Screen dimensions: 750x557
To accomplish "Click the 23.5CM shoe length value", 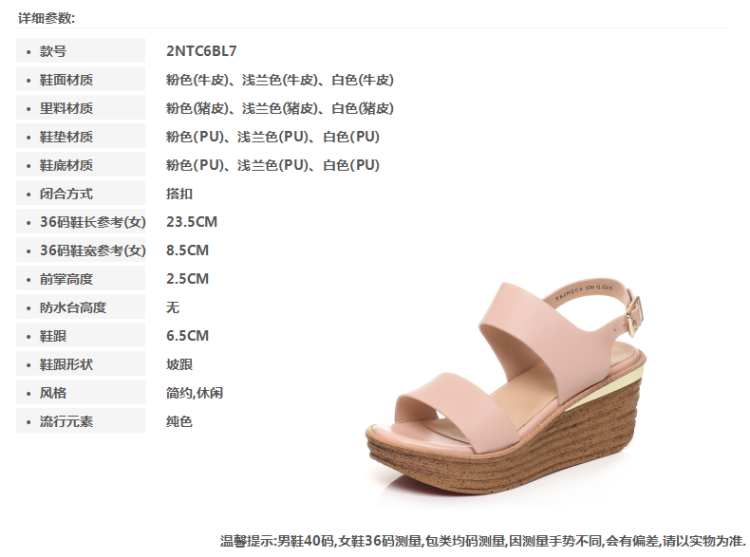I will point(192,222).
